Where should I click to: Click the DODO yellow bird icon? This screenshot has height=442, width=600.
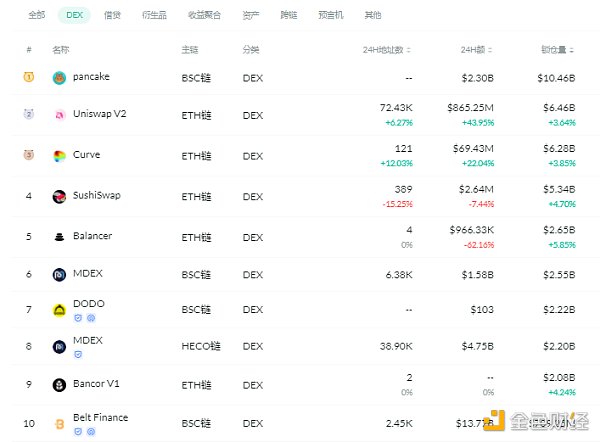click(59, 310)
